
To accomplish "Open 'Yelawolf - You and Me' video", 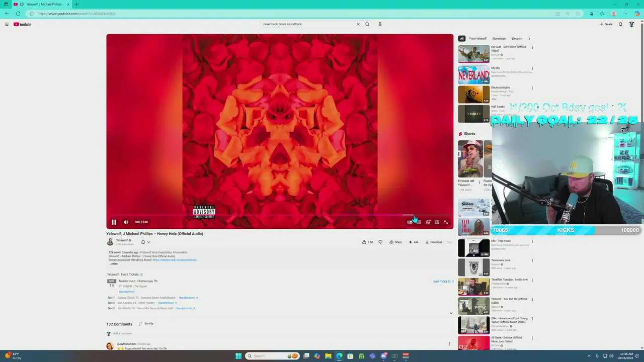I will point(509,301).
